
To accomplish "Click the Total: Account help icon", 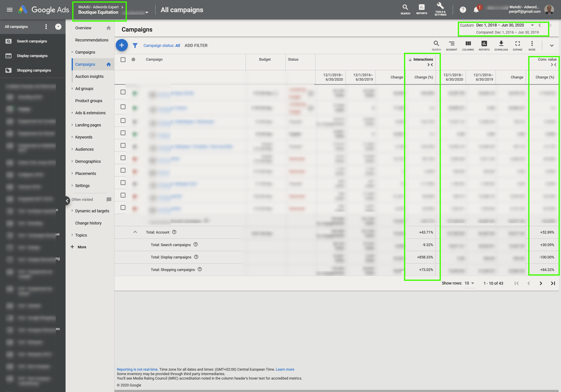I will coord(174,232).
